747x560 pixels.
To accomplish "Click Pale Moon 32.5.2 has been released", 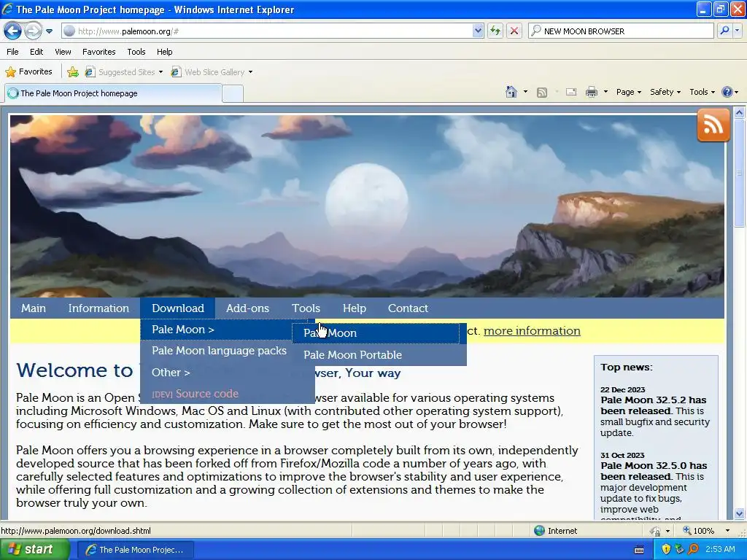I will pos(653,405).
